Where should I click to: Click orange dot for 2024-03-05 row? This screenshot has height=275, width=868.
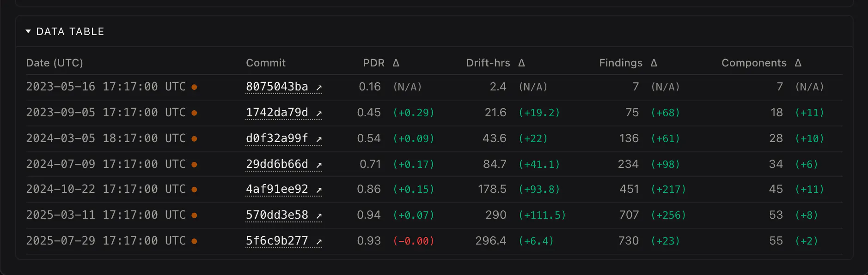coord(194,139)
